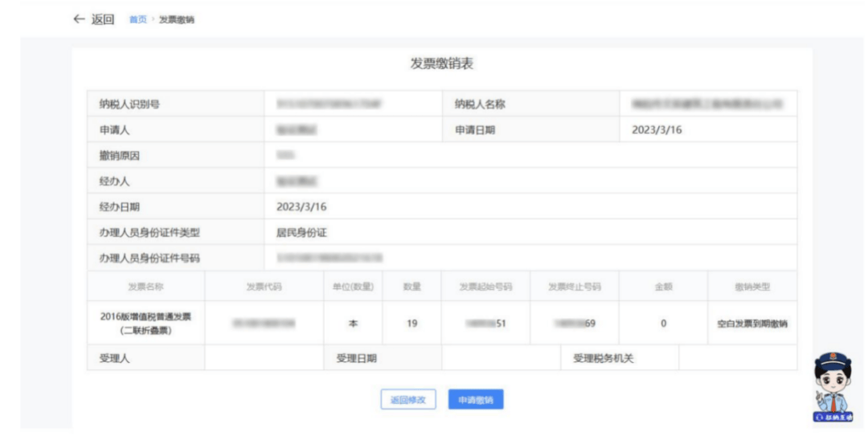Select the quantity cell showing 19
868x444 pixels.
pos(411,324)
